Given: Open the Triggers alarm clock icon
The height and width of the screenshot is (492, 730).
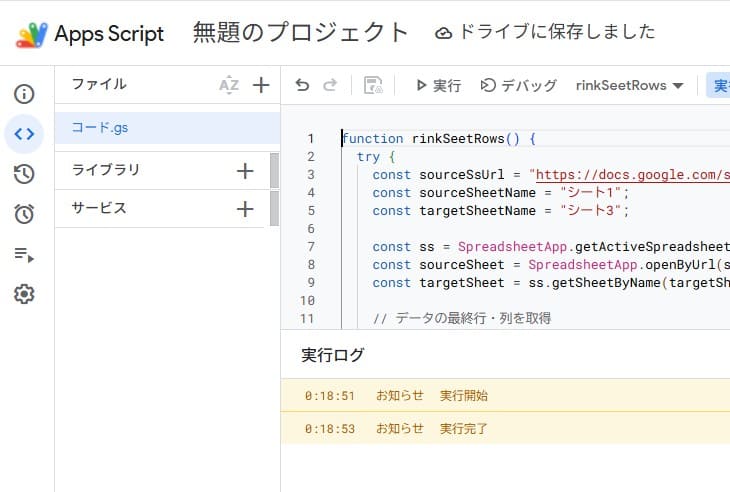Looking at the screenshot, I should click(24, 214).
